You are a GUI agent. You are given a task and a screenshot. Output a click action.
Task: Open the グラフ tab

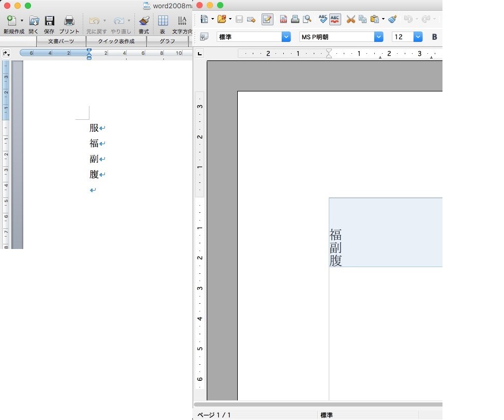(x=167, y=41)
